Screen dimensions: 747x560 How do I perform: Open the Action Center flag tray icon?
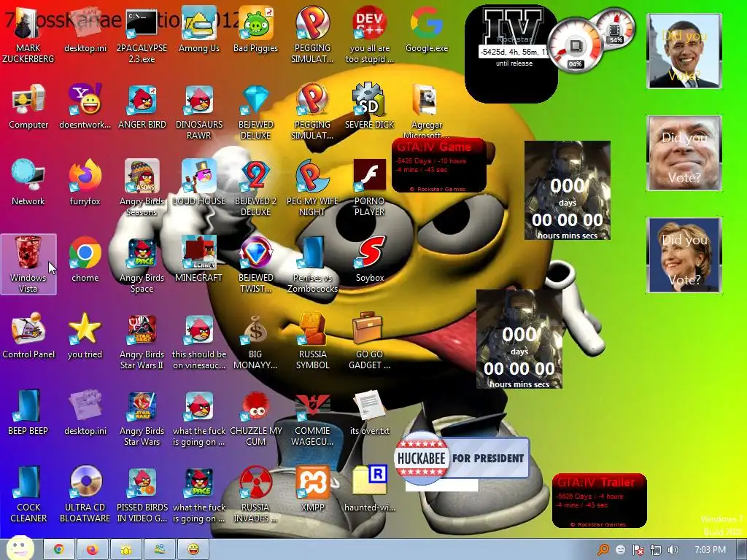[x=638, y=550]
